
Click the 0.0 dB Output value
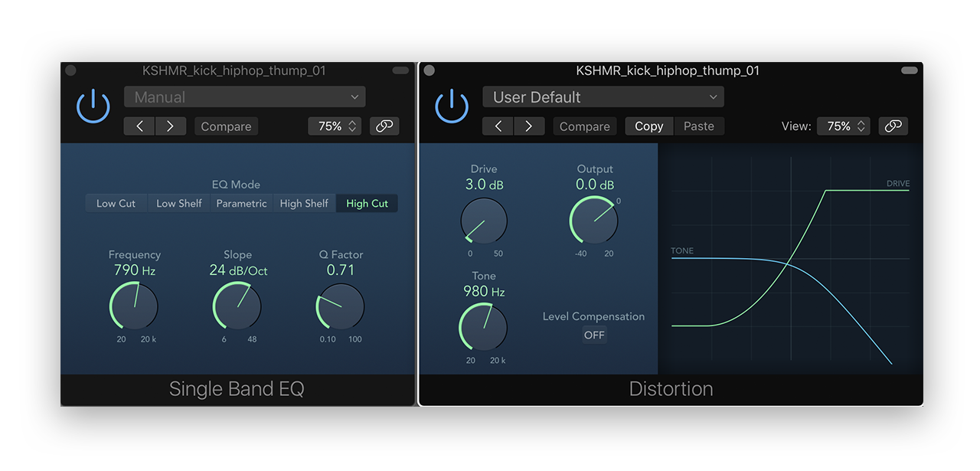tap(596, 185)
